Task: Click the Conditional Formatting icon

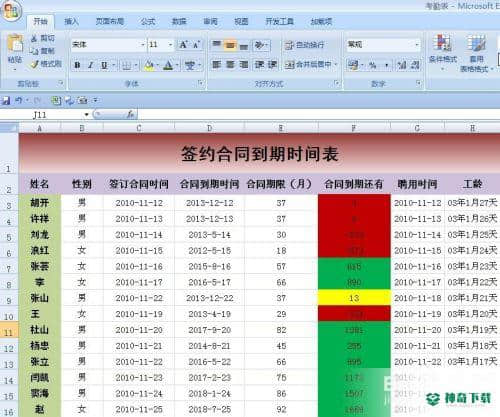Action: click(442, 42)
